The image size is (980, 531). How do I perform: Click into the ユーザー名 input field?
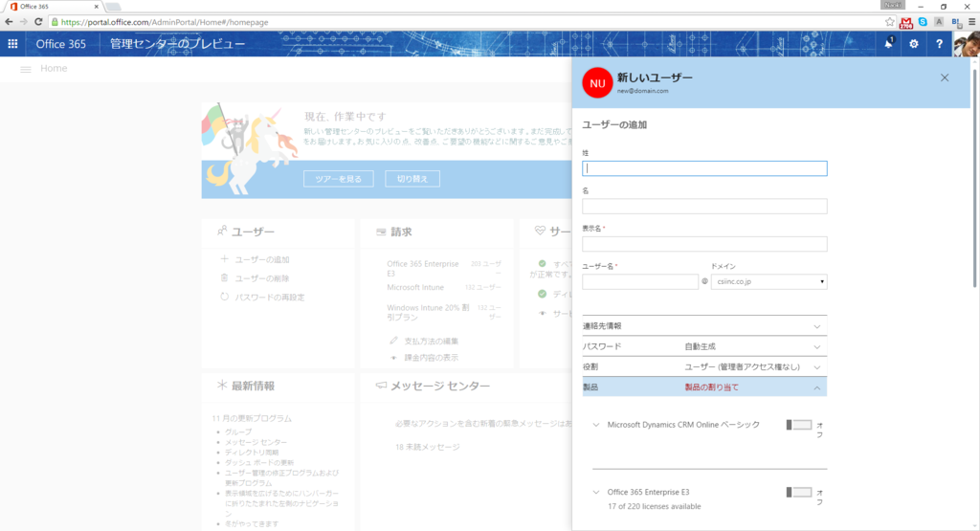[640, 281]
